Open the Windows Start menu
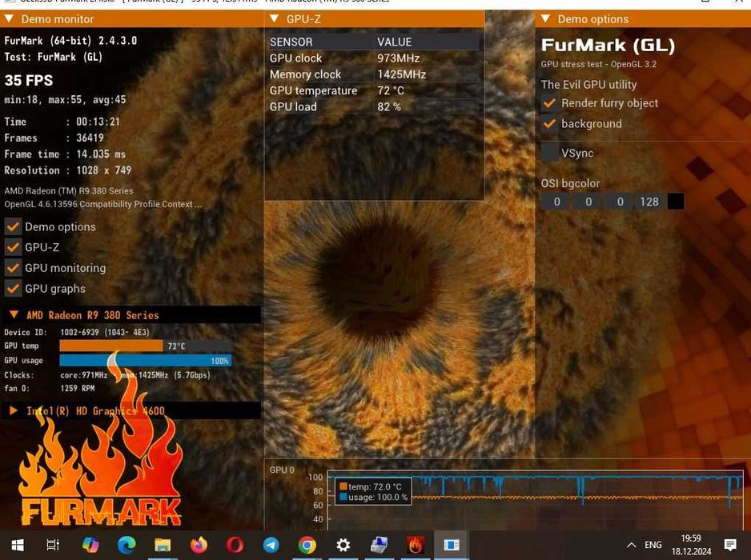The width and height of the screenshot is (751, 560). click(x=18, y=545)
